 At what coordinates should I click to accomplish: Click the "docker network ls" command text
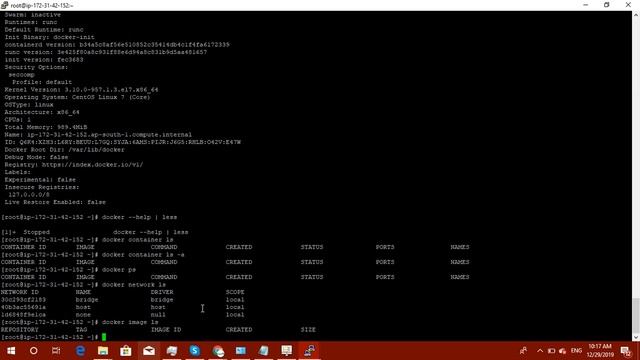[x=133, y=284]
